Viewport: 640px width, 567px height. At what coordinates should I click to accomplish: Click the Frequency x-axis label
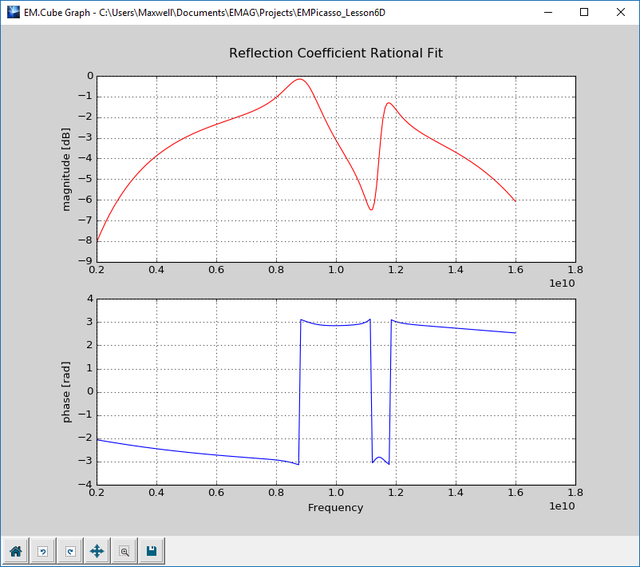(335, 507)
